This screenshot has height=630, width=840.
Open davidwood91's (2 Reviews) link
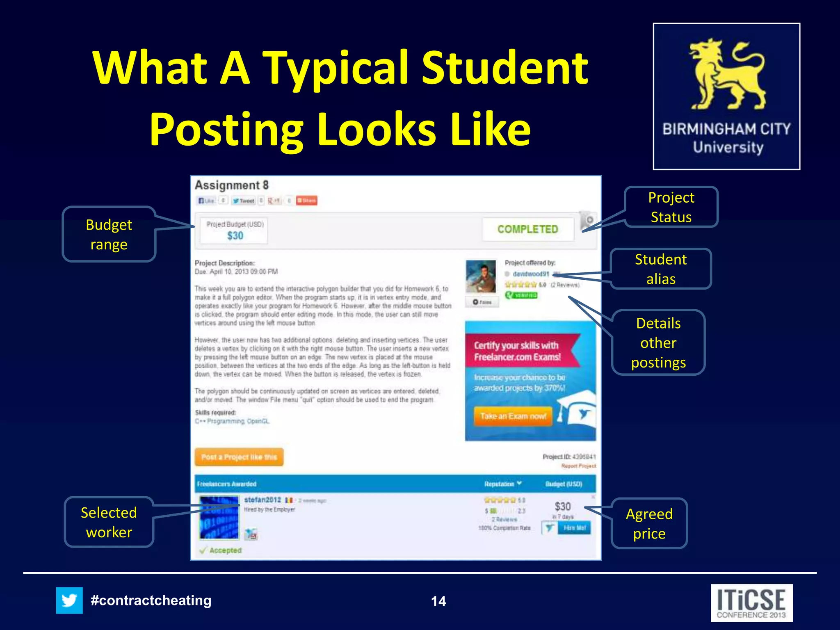pyautogui.click(x=565, y=285)
